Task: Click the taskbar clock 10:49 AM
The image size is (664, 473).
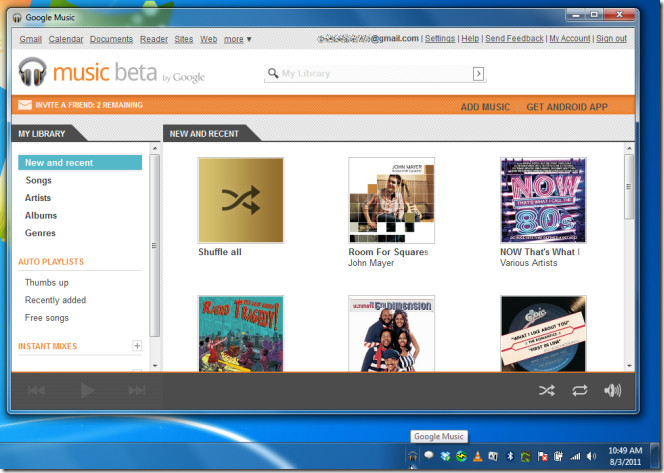Action: [x=625, y=451]
